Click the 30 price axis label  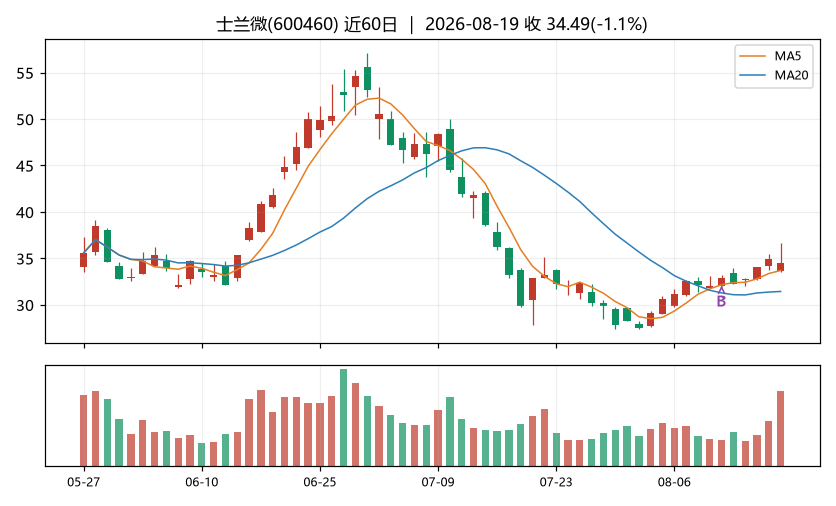(25, 306)
